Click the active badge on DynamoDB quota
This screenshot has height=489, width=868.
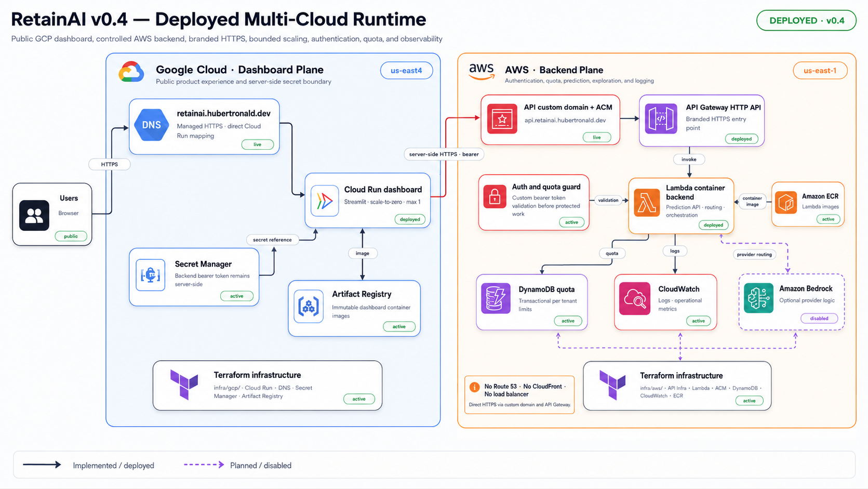coord(568,321)
